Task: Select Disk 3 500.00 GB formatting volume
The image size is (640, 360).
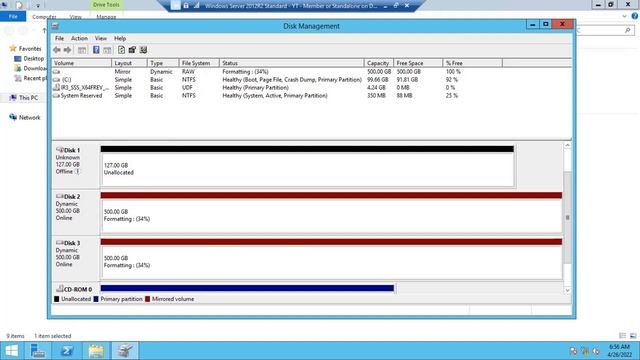Action: click(331, 262)
